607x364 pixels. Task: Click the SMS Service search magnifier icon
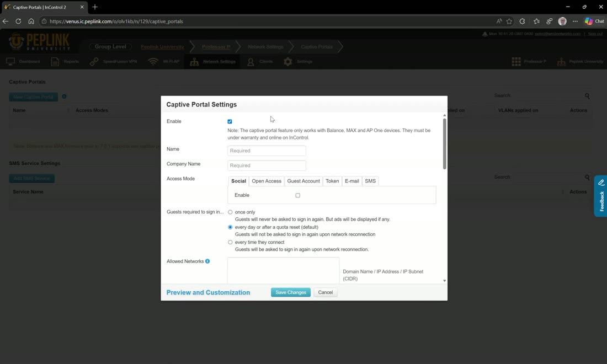click(587, 177)
